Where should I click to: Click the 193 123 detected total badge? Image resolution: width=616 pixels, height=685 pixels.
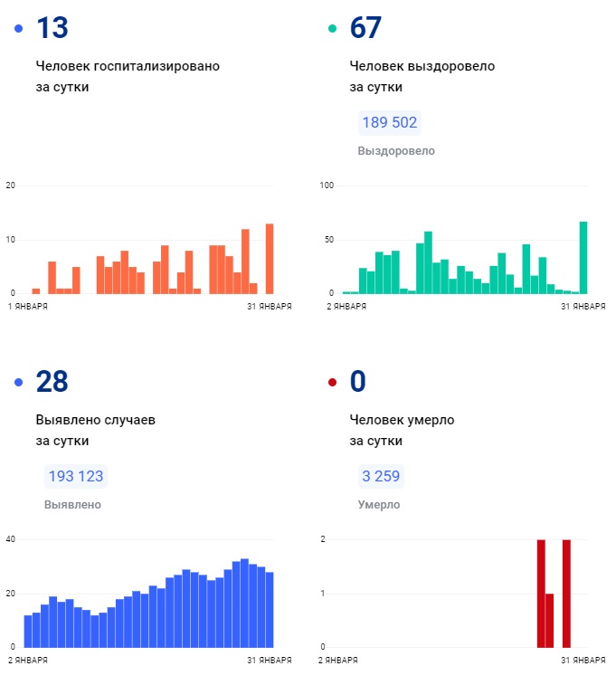(x=75, y=477)
